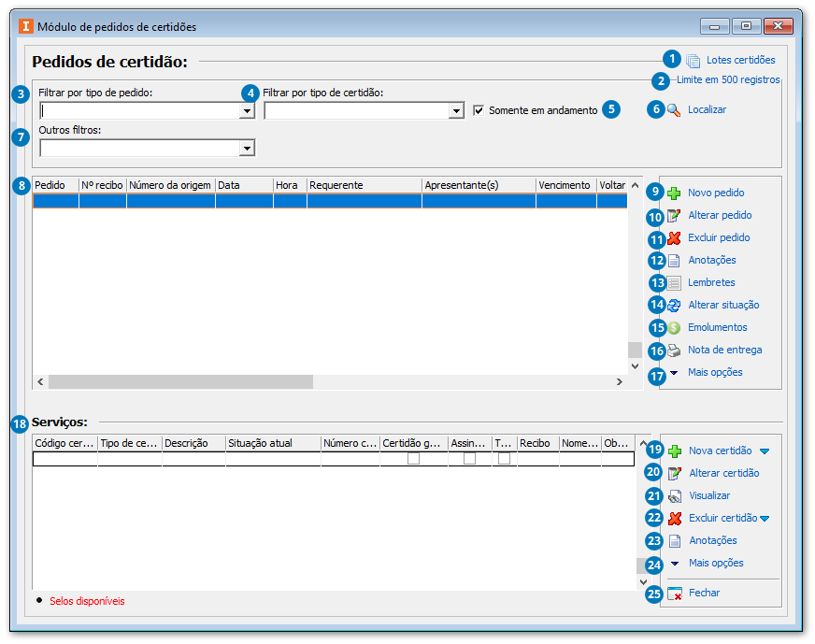Open the Filtrar por tipo de certidão dropdown

click(x=456, y=111)
